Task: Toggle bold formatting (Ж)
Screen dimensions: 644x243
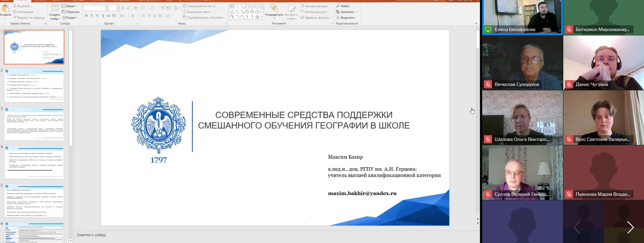Action: (86, 16)
